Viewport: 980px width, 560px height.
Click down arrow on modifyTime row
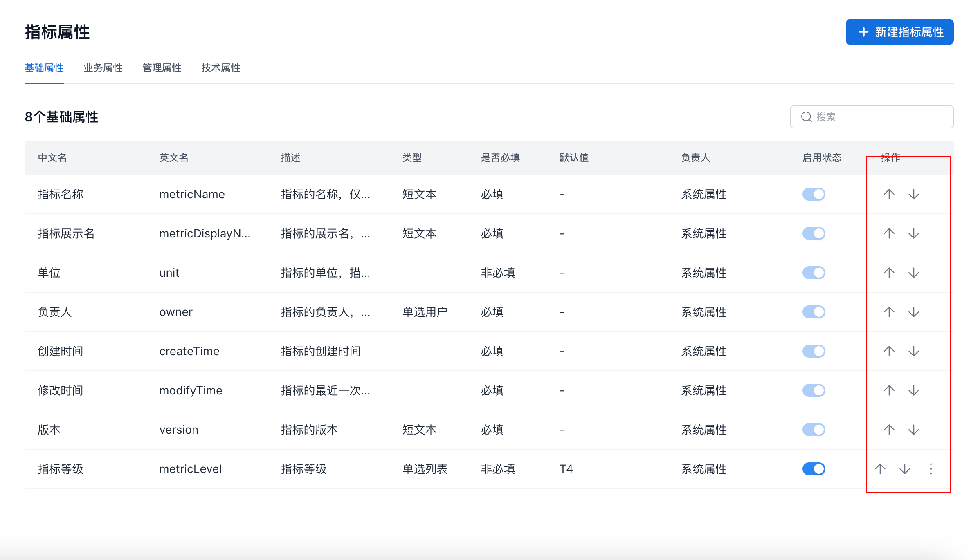[913, 390]
